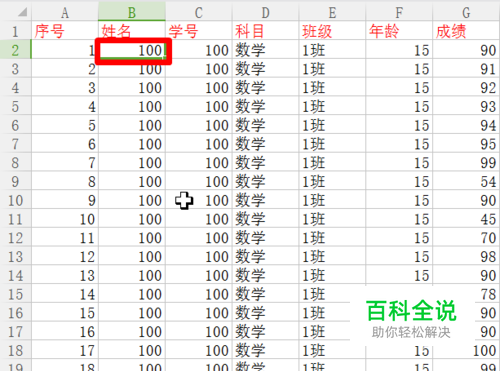Select cell E2 containing 1班

tap(332, 50)
